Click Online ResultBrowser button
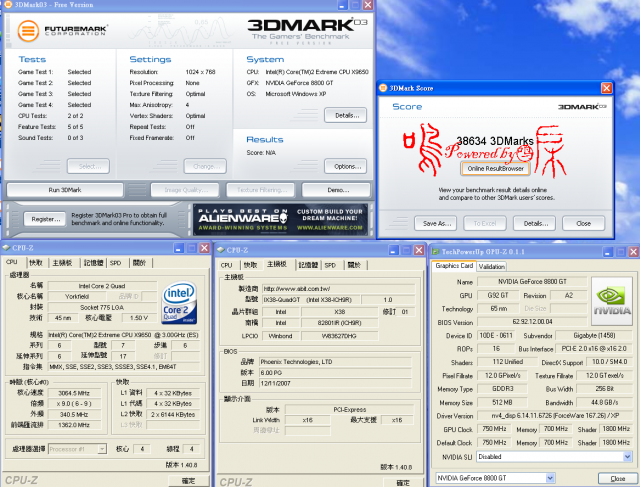 [x=496, y=169]
